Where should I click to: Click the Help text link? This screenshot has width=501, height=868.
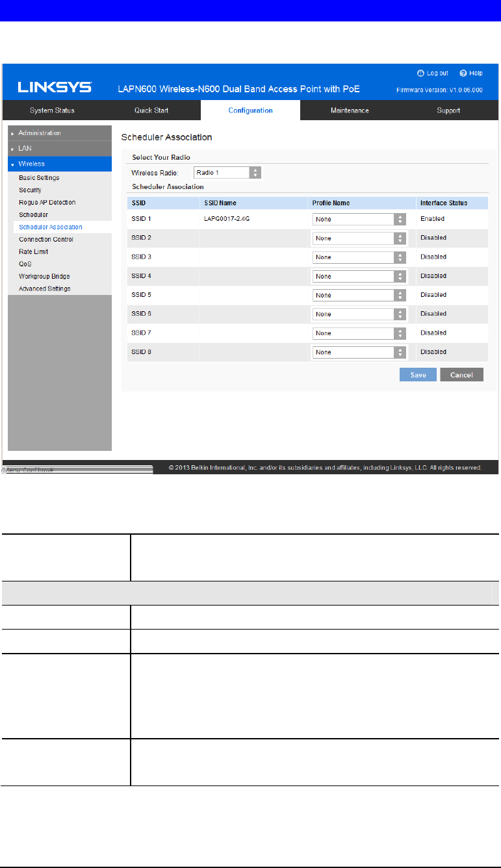click(476, 73)
